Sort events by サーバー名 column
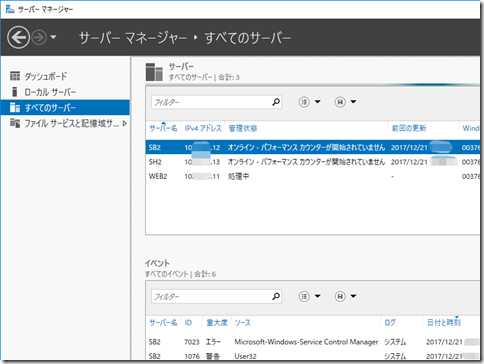 coord(163,323)
